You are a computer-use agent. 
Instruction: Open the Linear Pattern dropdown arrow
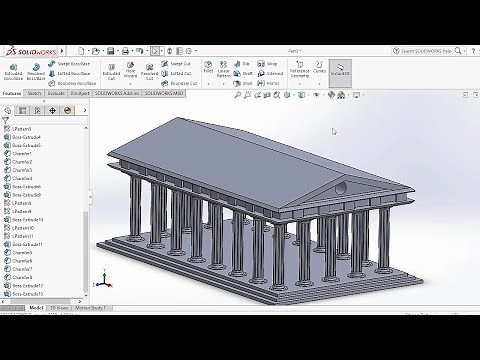[x=223, y=84]
